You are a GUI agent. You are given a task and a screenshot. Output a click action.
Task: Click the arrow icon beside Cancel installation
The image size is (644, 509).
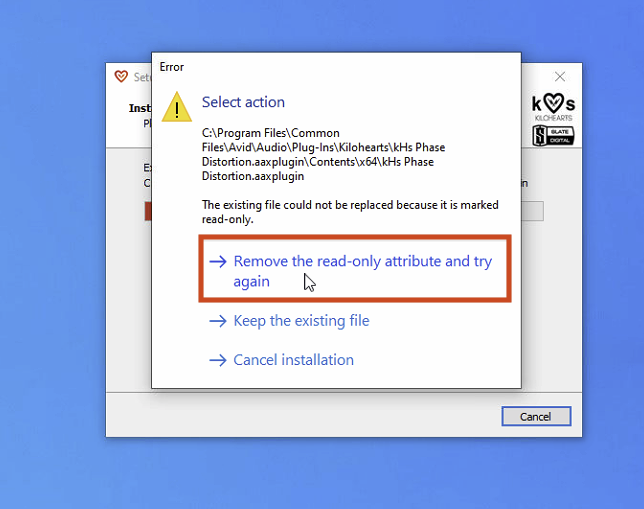[218, 360]
